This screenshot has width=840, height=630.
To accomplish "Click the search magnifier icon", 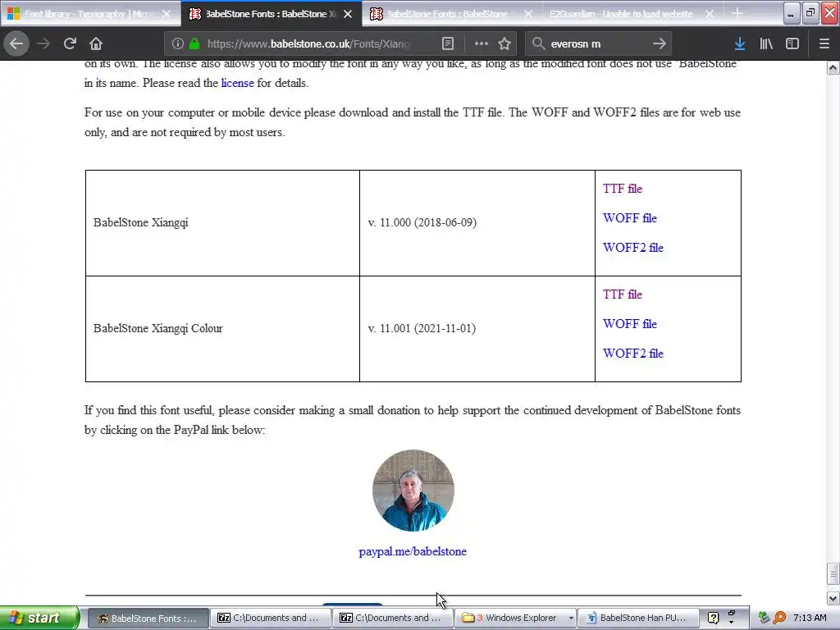I will click(x=538, y=43).
